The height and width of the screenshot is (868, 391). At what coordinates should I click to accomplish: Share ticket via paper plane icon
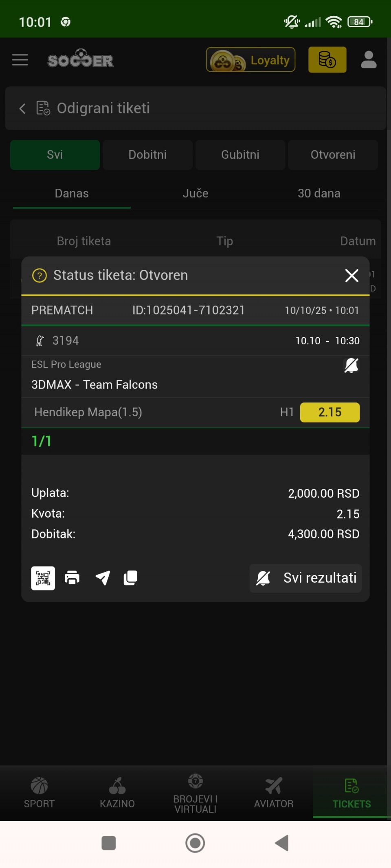tap(103, 578)
